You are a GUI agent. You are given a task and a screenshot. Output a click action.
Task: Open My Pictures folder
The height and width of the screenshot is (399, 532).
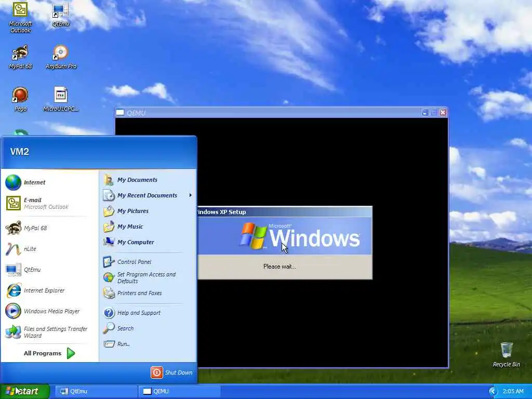click(148, 211)
